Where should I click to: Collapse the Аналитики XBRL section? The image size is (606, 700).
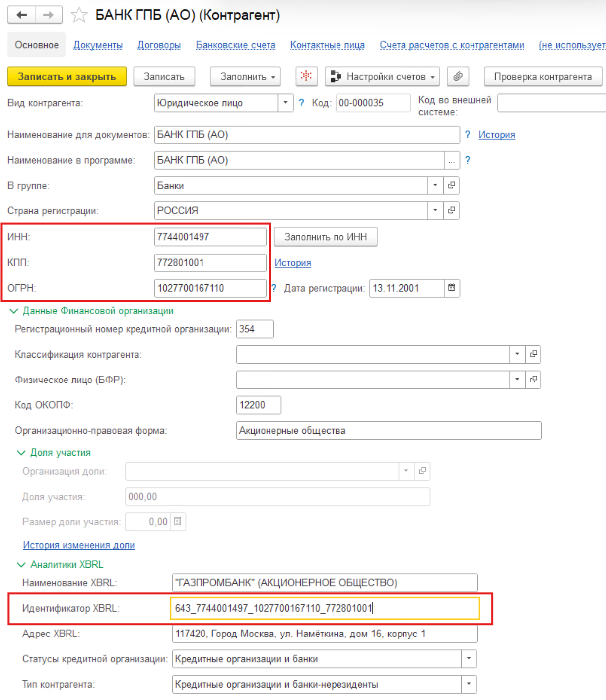coord(21,565)
